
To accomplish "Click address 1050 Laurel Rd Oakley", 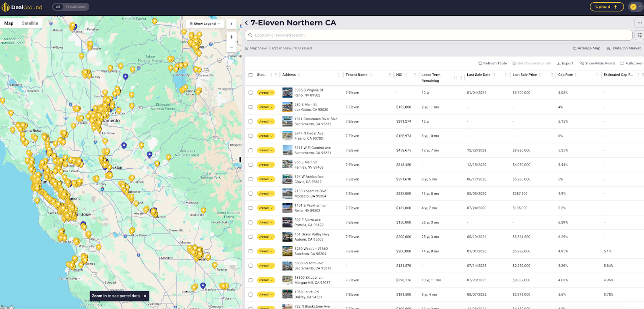I will click(308, 295).
